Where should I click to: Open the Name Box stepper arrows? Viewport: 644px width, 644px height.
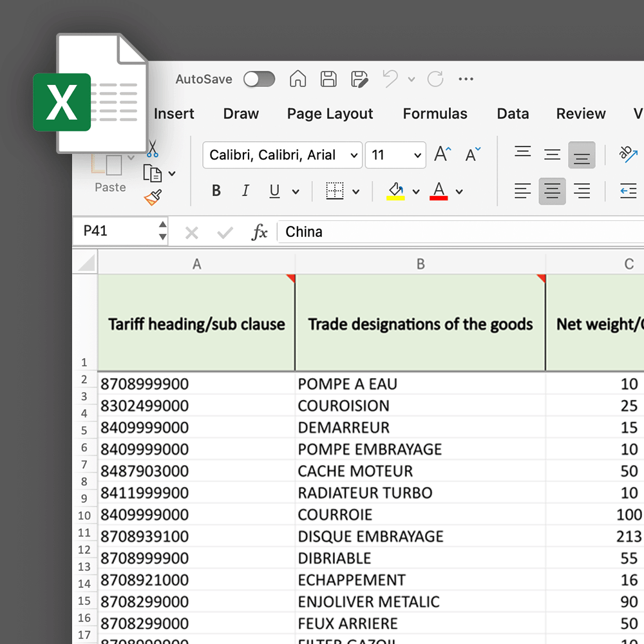(x=163, y=231)
